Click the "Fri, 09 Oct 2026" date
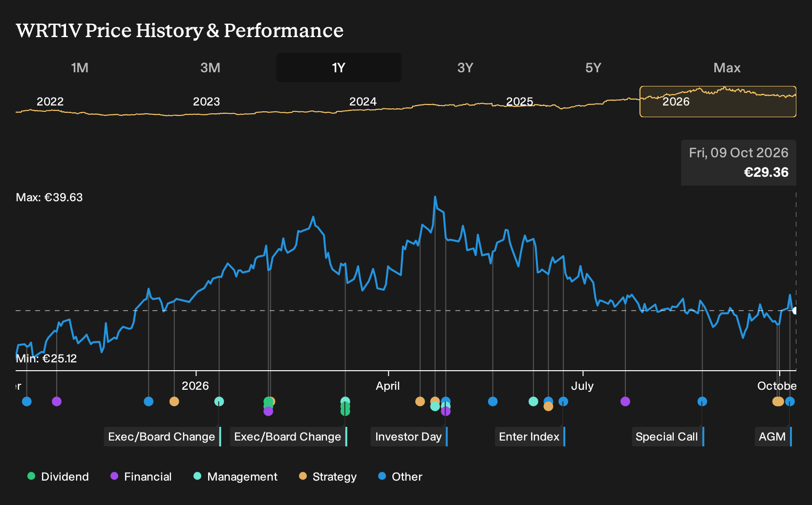Screen dimensions: 812x505 coord(739,153)
